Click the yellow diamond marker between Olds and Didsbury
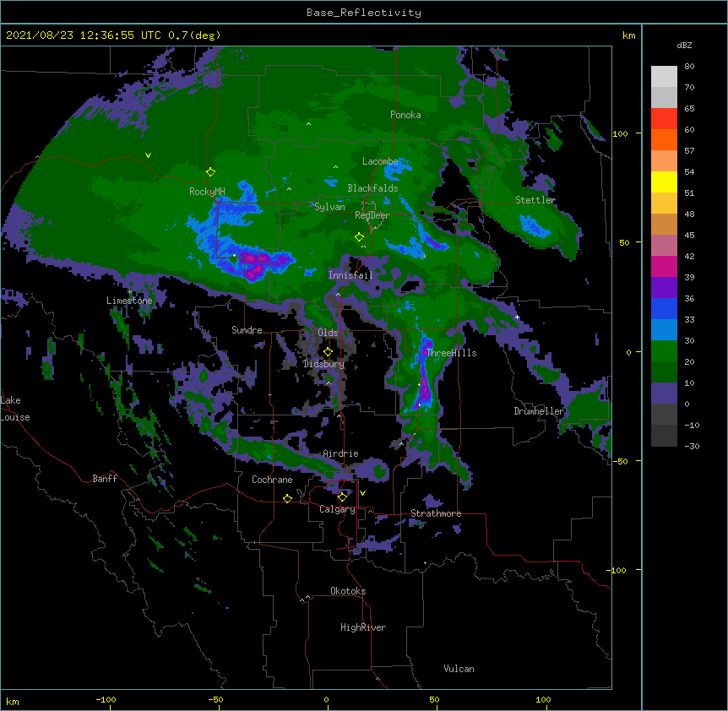The height and width of the screenshot is (711, 728). [328, 351]
